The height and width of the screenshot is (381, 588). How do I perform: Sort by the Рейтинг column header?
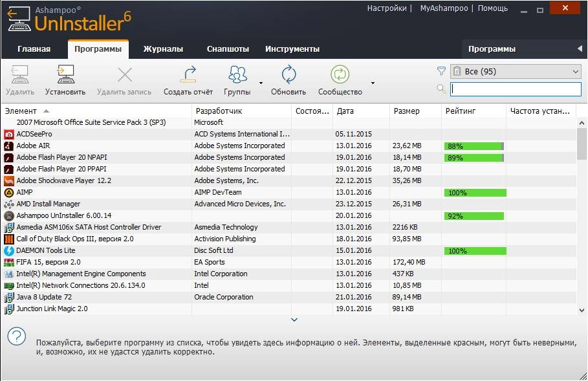pyautogui.click(x=474, y=111)
